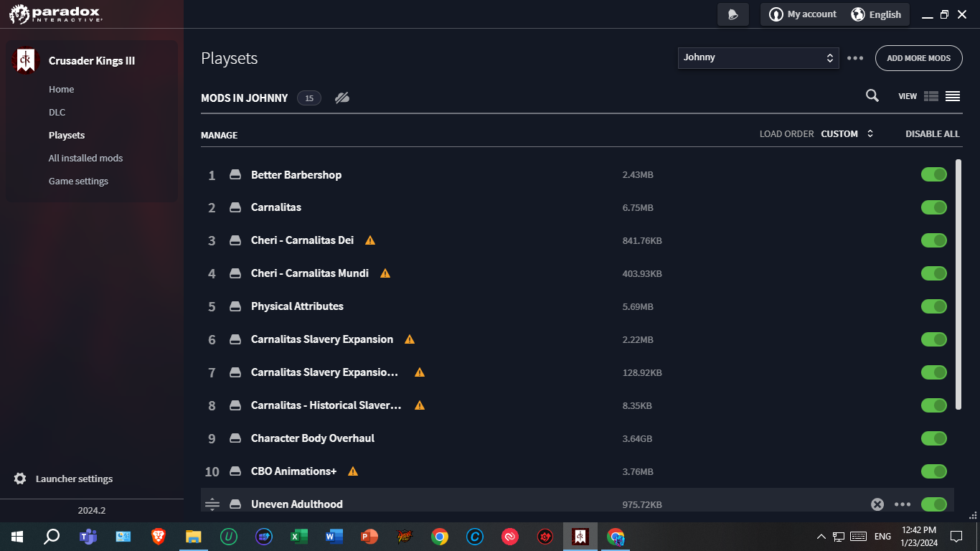The width and height of the screenshot is (980, 551).
Task: Toggle Carnalitas - Historical Slavery mod
Action: (934, 405)
